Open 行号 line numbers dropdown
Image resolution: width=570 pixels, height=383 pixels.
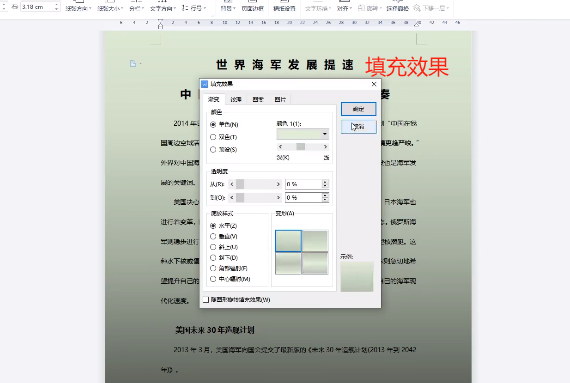pyautogui.click(x=194, y=8)
